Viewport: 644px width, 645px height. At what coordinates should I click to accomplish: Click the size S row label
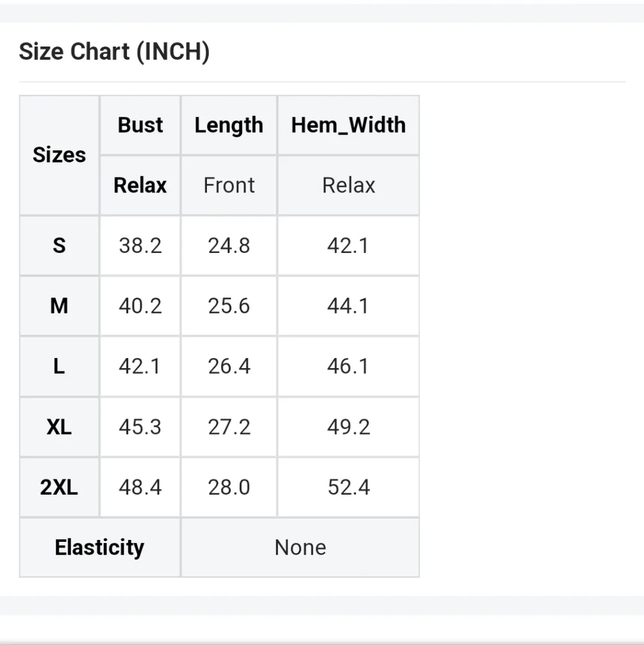pyautogui.click(x=59, y=246)
